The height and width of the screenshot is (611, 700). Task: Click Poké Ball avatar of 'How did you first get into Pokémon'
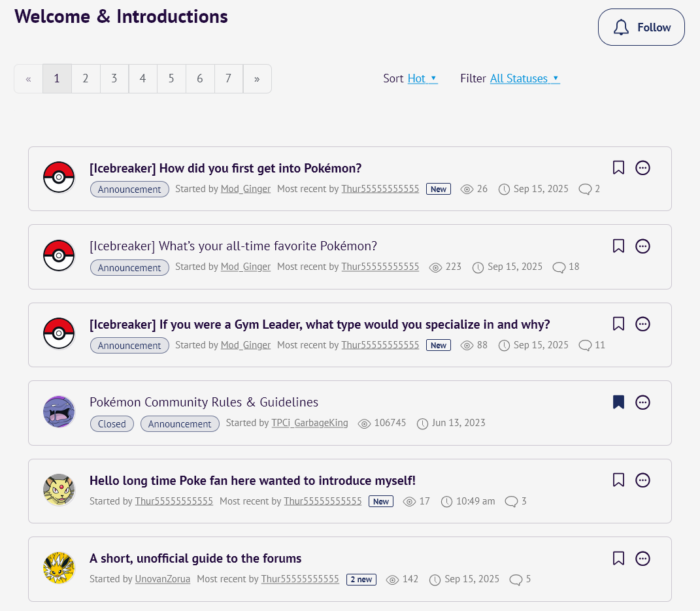59,178
